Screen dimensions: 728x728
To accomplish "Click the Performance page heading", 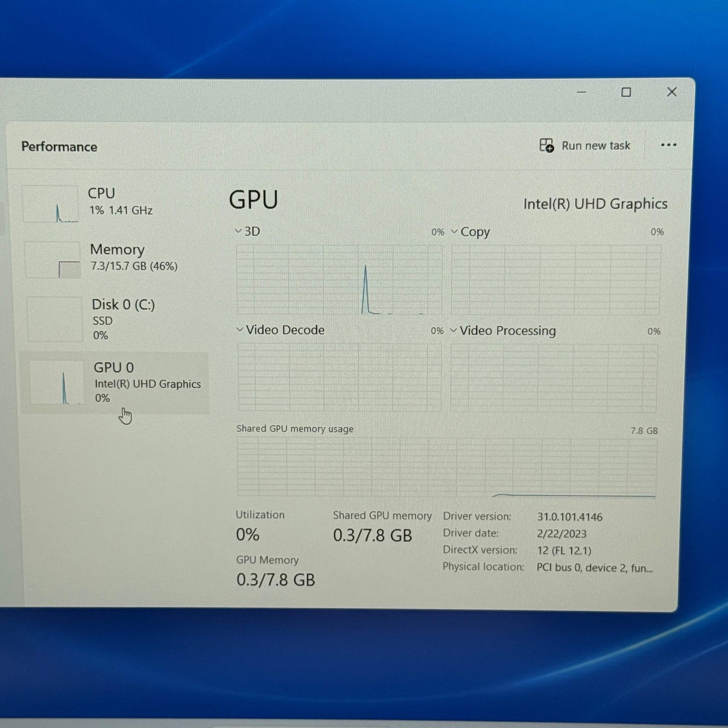I will [59, 147].
